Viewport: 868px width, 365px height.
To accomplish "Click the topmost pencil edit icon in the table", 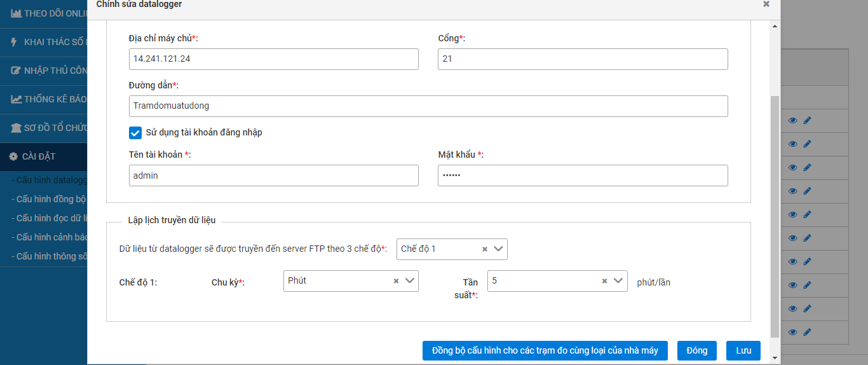I will (x=807, y=120).
